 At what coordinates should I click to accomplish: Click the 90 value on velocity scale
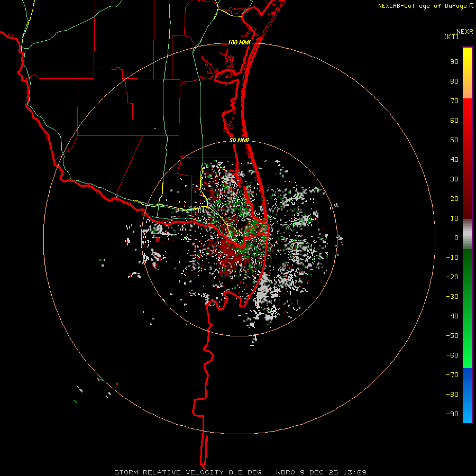click(454, 62)
